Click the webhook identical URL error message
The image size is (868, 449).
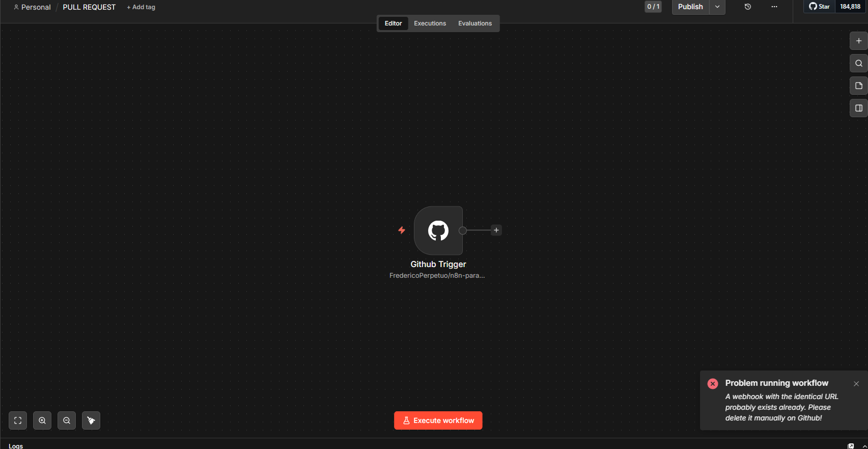[781, 407]
